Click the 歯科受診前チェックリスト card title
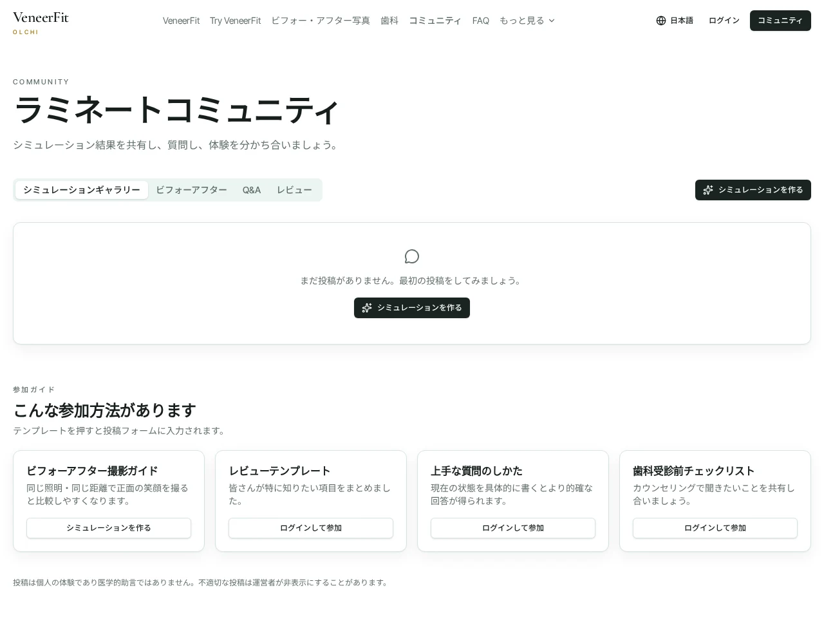The width and height of the screenshot is (824, 644). pos(693,471)
